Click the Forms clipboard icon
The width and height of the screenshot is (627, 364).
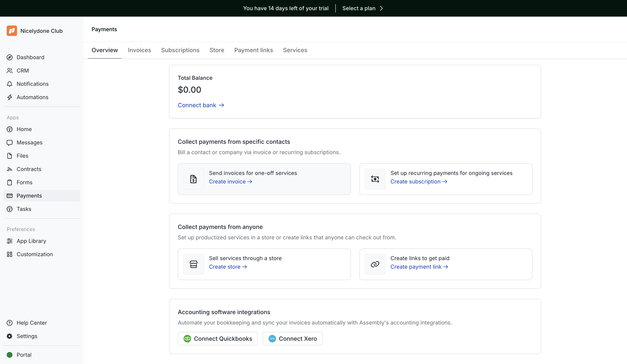(x=10, y=183)
